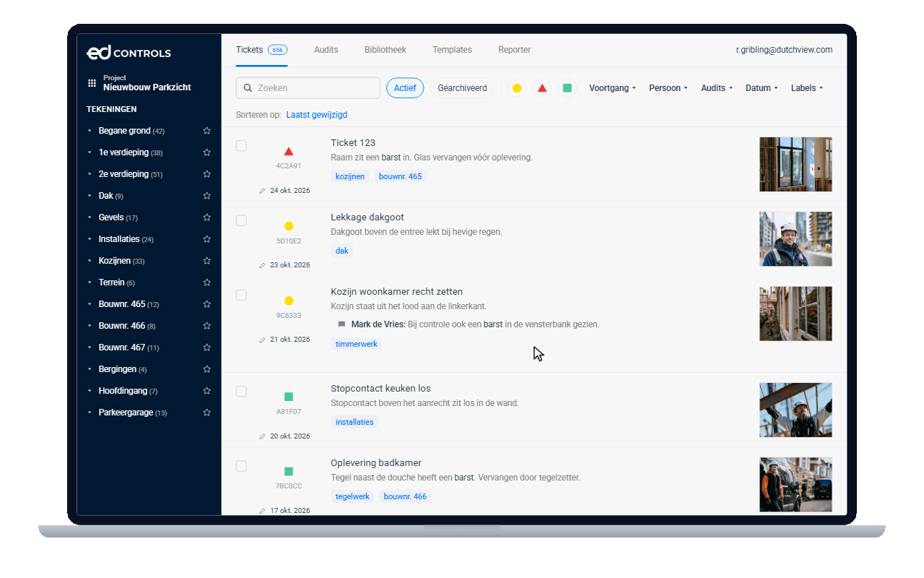Open the Voortgang filter dropdown
Image resolution: width=924 pixels, height=578 pixels.
(x=612, y=88)
